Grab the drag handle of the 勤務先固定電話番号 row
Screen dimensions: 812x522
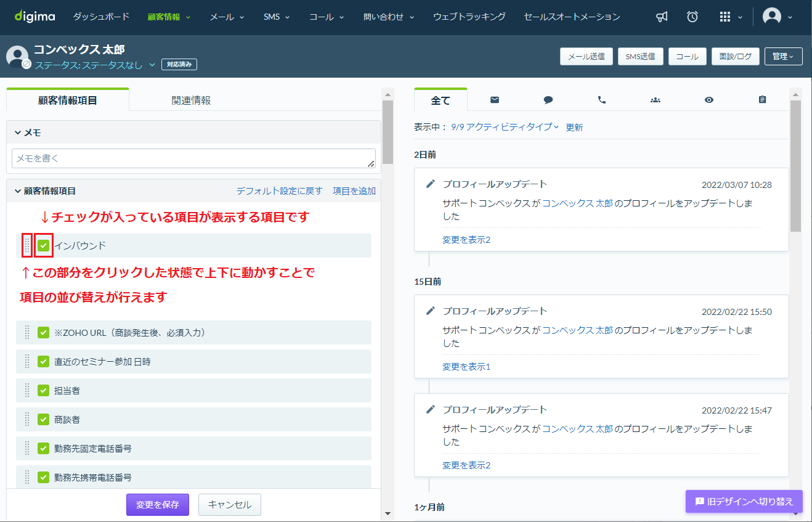tap(27, 449)
